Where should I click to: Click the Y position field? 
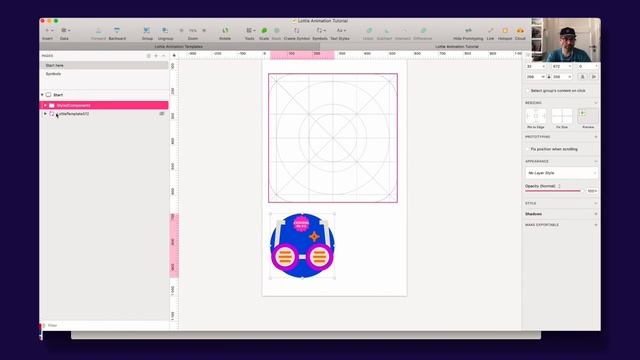[562, 66]
